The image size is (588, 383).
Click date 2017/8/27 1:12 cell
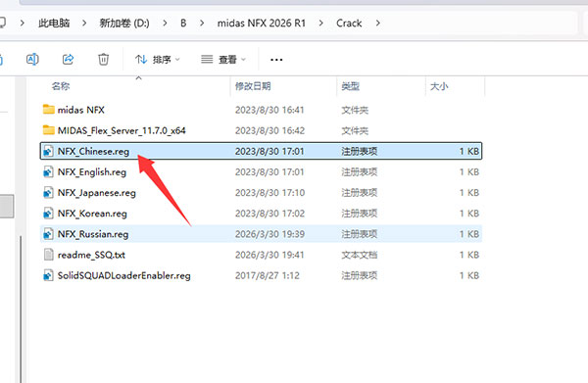tap(267, 275)
